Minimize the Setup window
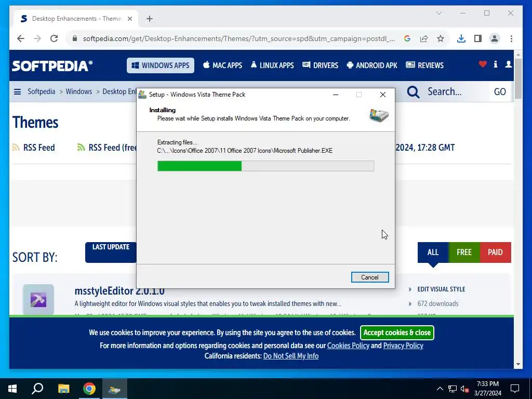Screen dimensions: 532x399 [336, 95]
